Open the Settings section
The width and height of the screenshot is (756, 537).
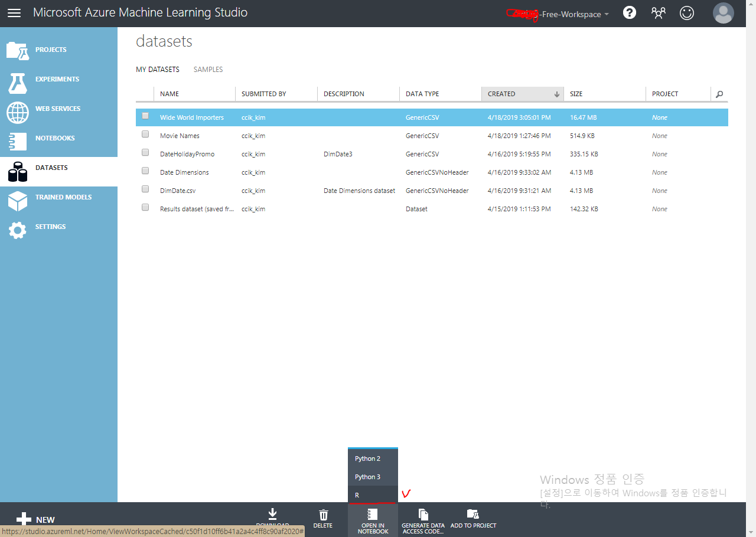pos(50,227)
